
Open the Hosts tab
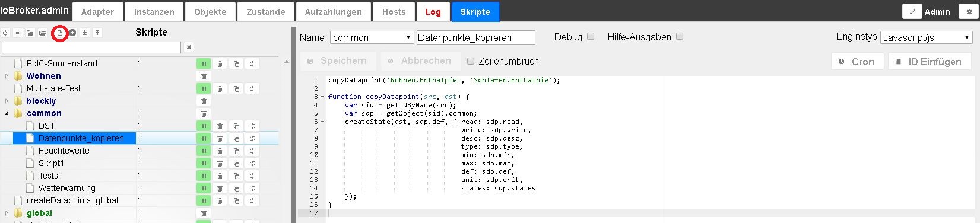[x=394, y=12]
